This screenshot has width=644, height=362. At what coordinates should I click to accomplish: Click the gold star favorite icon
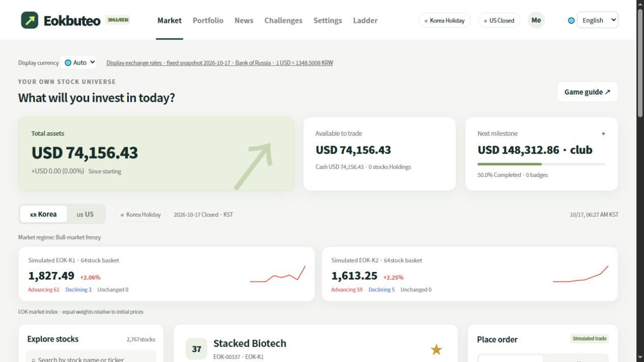pyautogui.click(x=436, y=349)
